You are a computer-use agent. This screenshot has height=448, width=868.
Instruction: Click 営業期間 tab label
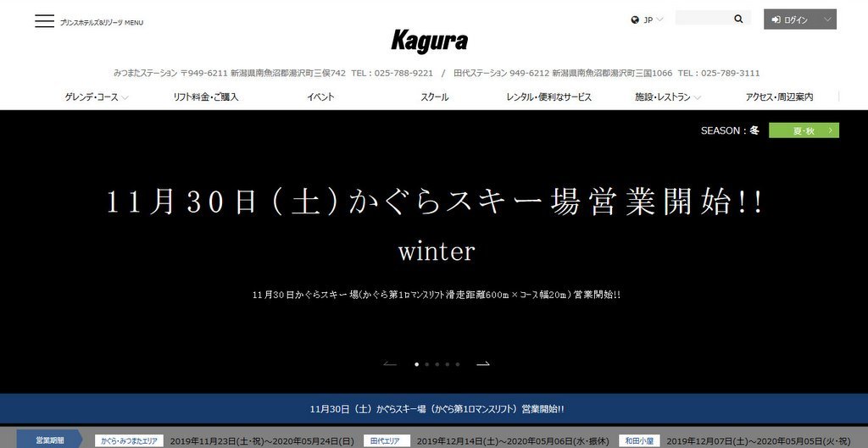(x=50, y=441)
